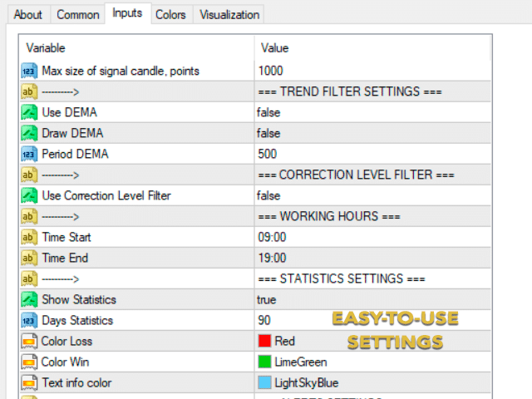The image size is (532, 399).
Task: Pick the LimeGreen Color Win swatch
Action: tap(264, 362)
